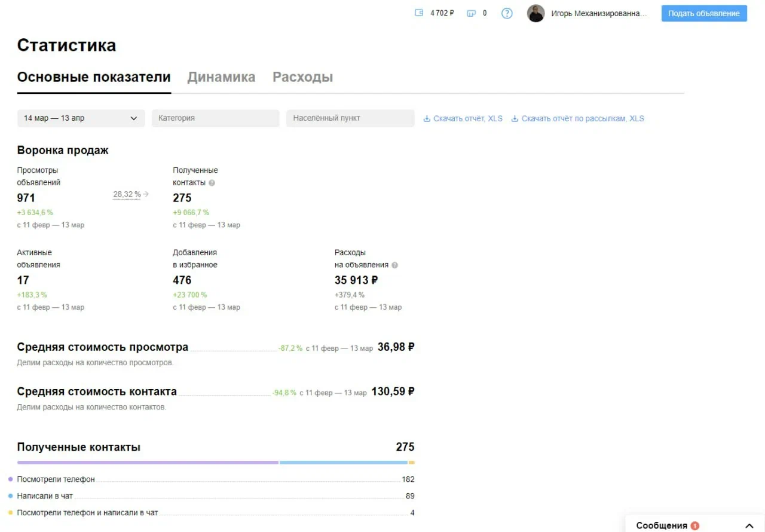Click the Статистика page title
765x532 pixels.
[66, 45]
